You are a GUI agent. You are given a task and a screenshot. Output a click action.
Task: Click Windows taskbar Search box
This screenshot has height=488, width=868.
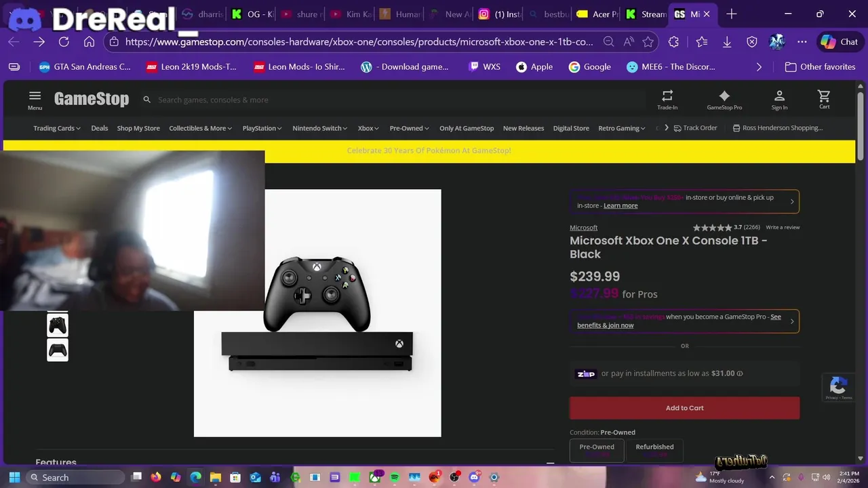click(75, 477)
